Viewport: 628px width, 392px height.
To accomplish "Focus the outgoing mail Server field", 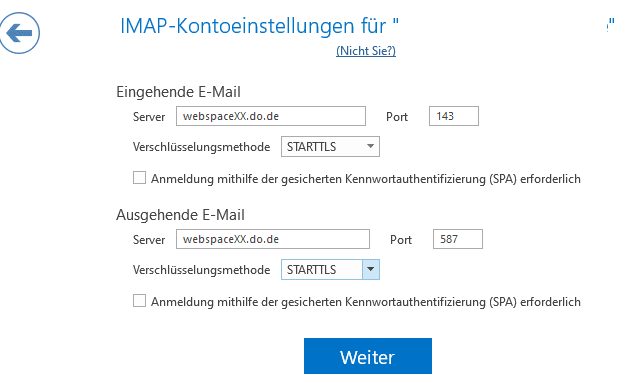I will tap(273, 239).
